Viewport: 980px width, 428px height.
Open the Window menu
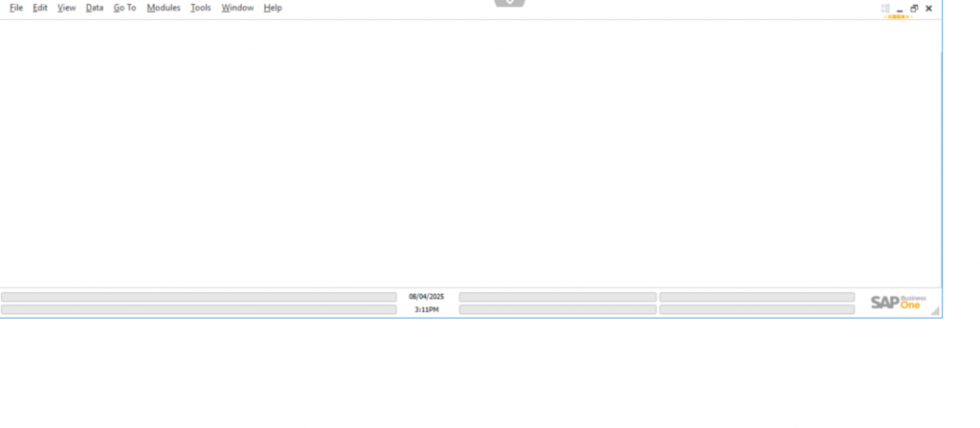tap(237, 8)
